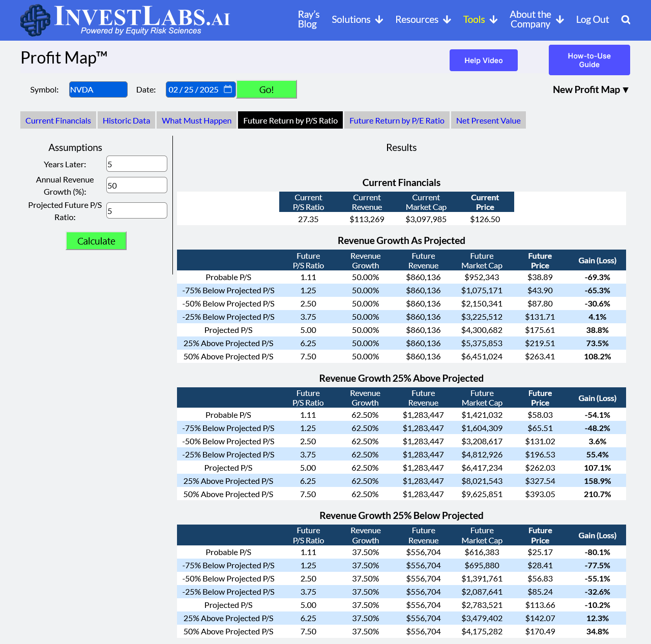Select the What Must Happen tab

coord(196,120)
